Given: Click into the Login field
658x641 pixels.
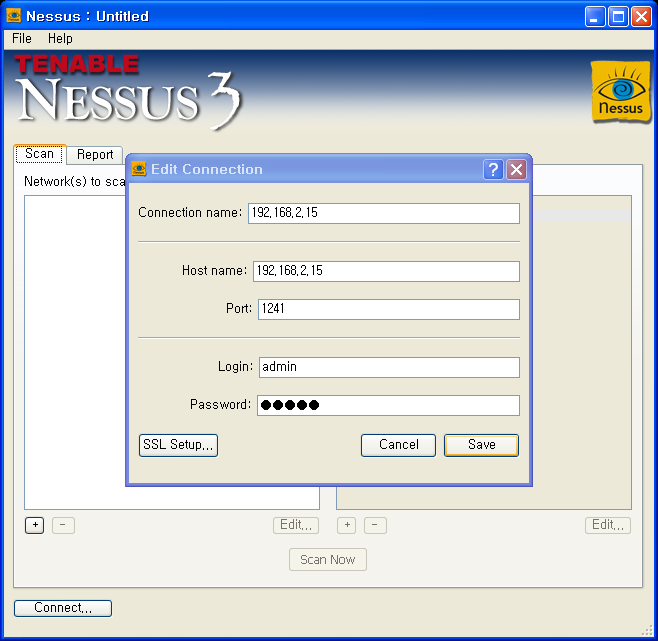Looking at the screenshot, I should [389, 367].
